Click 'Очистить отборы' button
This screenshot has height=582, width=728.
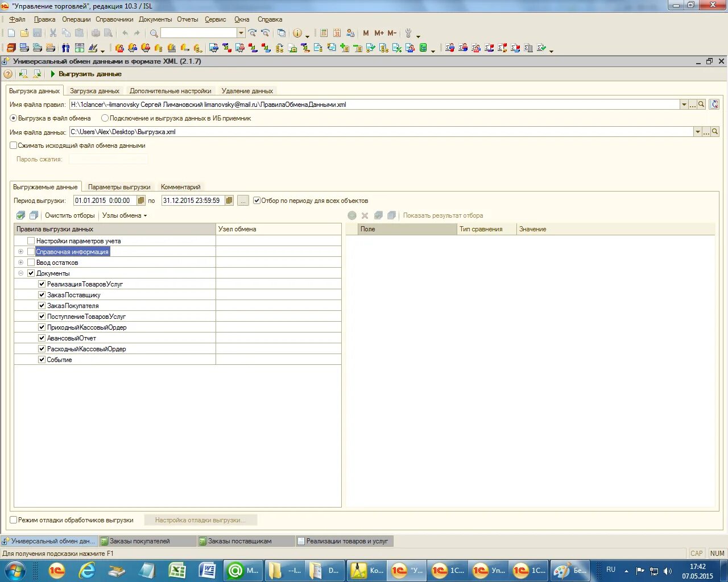70,215
